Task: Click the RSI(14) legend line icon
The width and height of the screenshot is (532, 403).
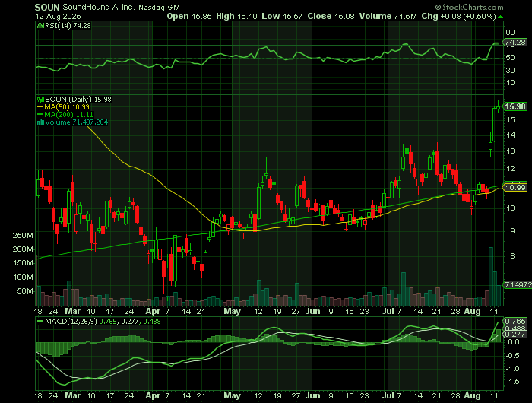Action: [x=40, y=25]
